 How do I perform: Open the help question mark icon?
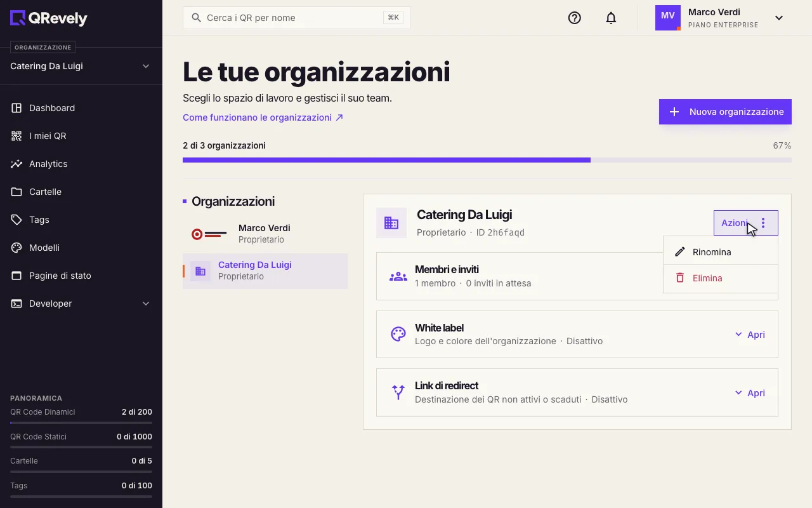575,18
